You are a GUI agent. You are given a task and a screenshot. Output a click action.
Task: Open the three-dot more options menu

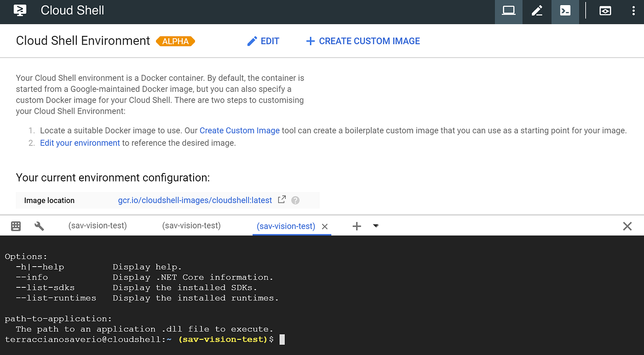tap(634, 11)
